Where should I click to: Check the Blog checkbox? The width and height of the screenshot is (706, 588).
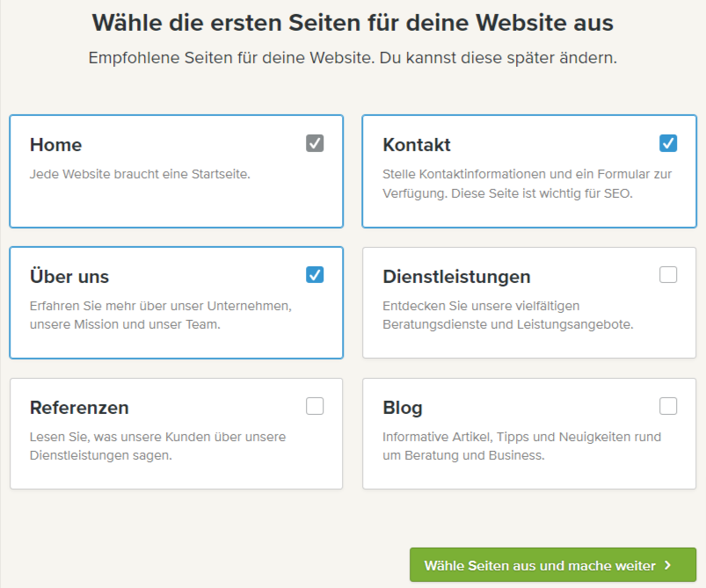(667, 406)
